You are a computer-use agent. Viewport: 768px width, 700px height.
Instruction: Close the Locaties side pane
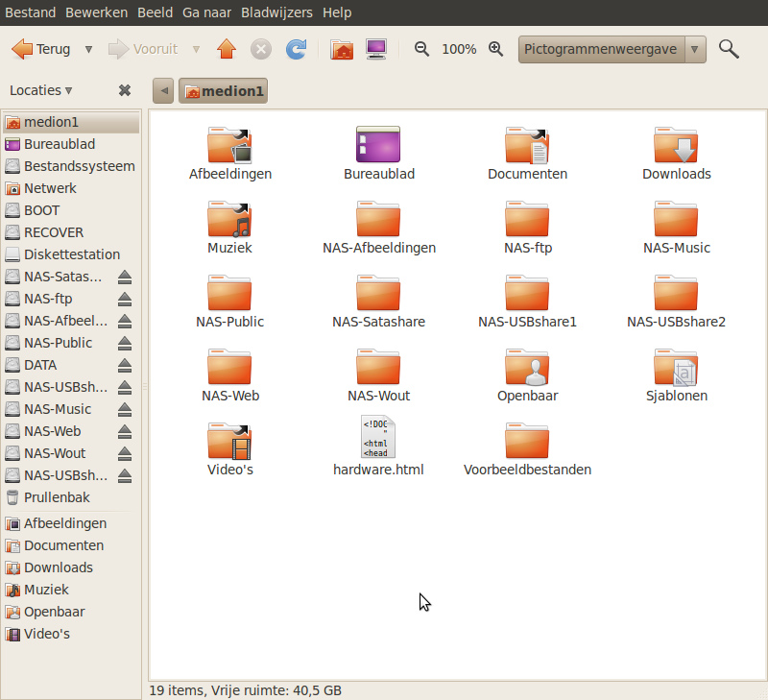point(125,90)
